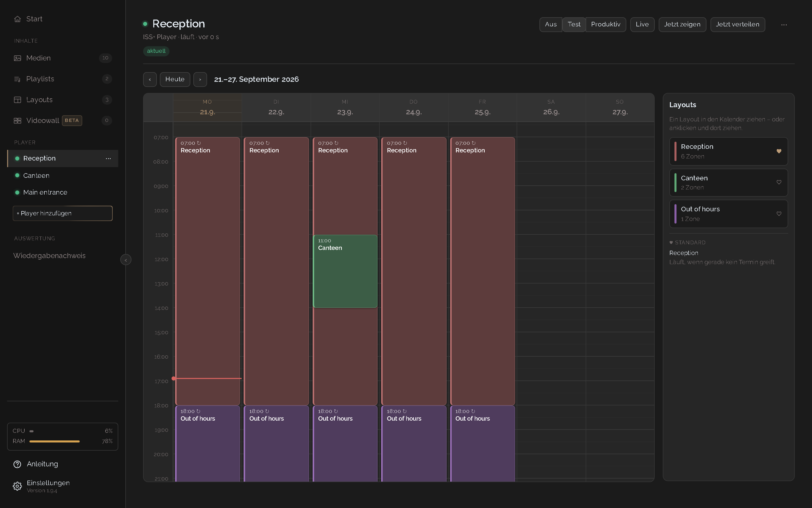Open the Layouts menu item label

coord(40,100)
